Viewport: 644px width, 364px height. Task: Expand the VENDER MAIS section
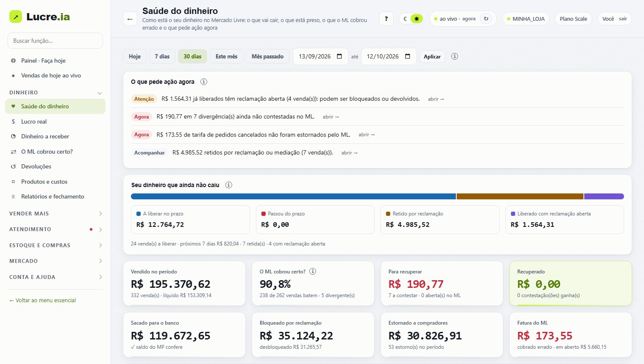click(x=56, y=214)
